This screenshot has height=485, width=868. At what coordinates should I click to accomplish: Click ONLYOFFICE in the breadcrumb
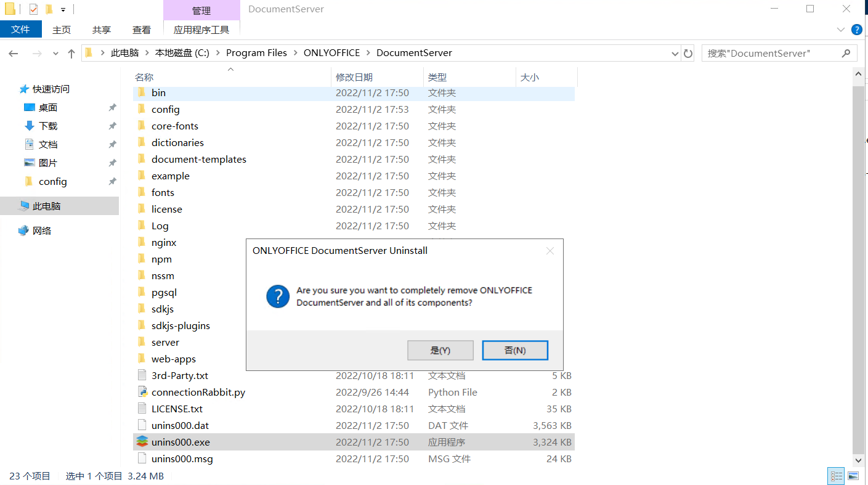point(331,53)
